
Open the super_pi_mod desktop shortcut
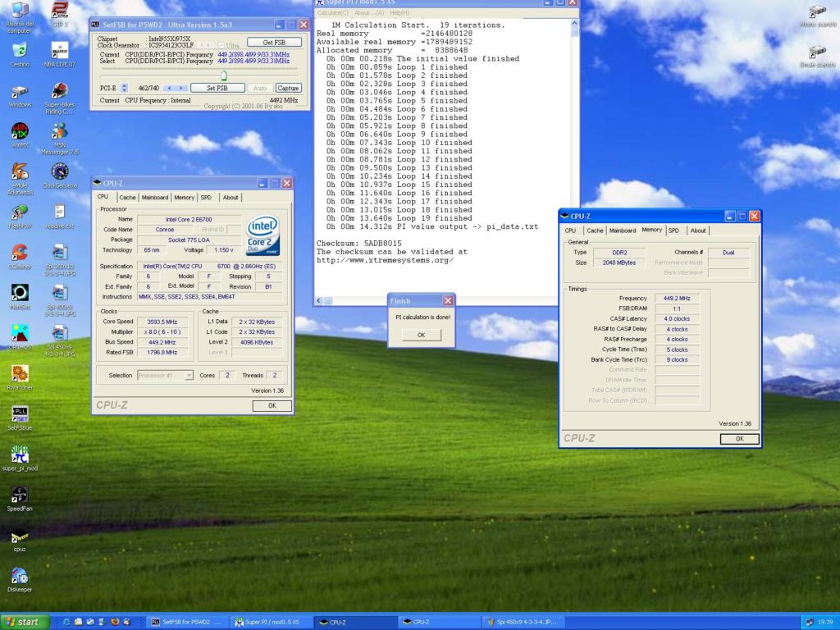click(20, 459)
